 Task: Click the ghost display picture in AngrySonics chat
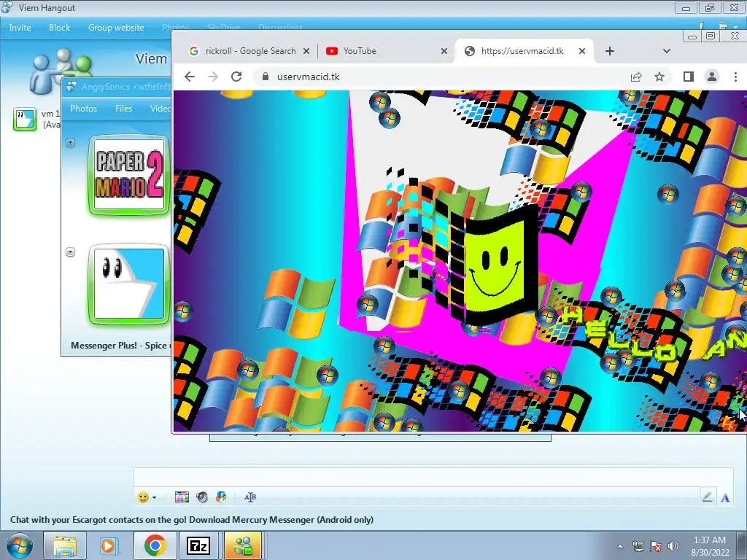[129, 284]
